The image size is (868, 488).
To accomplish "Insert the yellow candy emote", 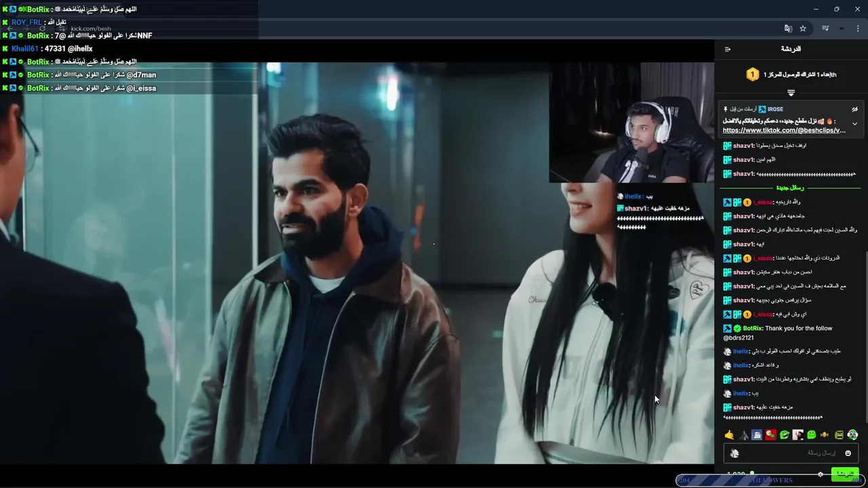I will 825,434.
